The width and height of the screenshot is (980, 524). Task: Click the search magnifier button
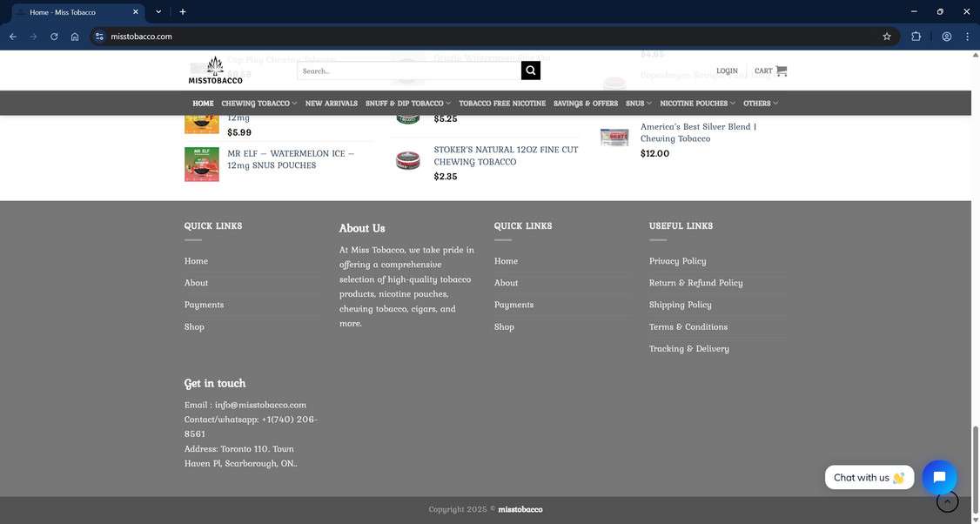coord(531,71)
